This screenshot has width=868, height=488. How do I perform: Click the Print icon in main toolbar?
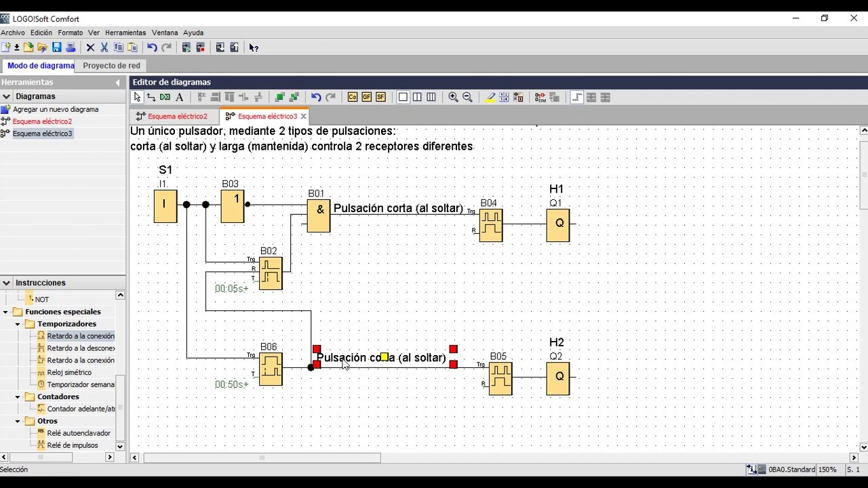click(x=71, y=47)
